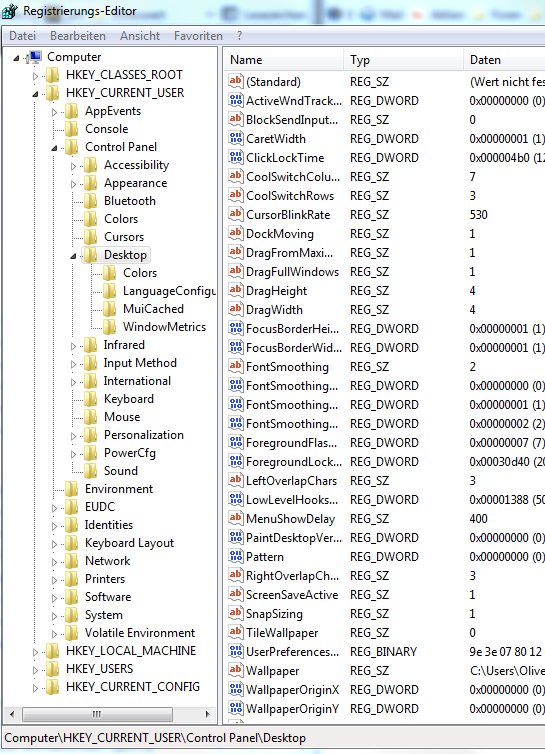This screenshot has width=545, height=754.
Task: Select the UserPreferences binary value icon
Action: tap(235, 651)
